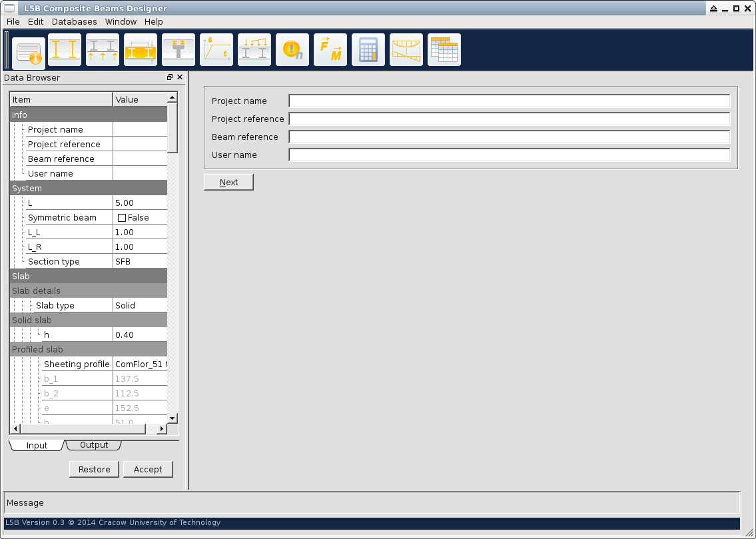Viewport: 756px width, 539px height.
Task: Select the stress-strain curve icon
Action: [x=216, y=50]
